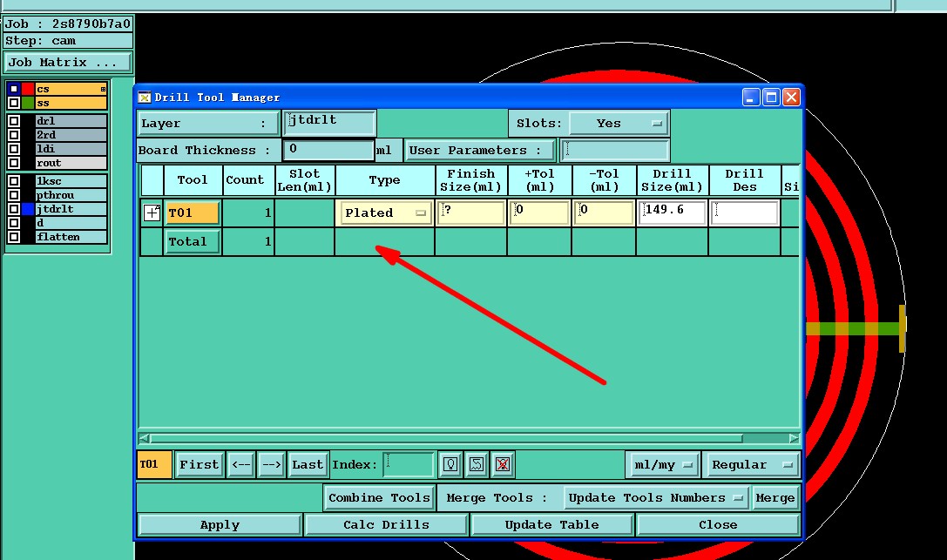Click the Calc Drills button
947x560 pixels.
coord(387,525)
